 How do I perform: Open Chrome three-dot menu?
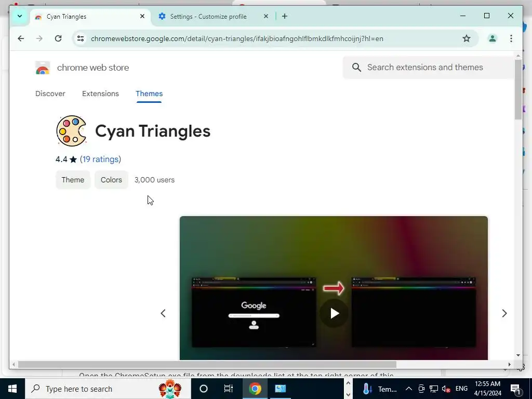coord(511,38)
